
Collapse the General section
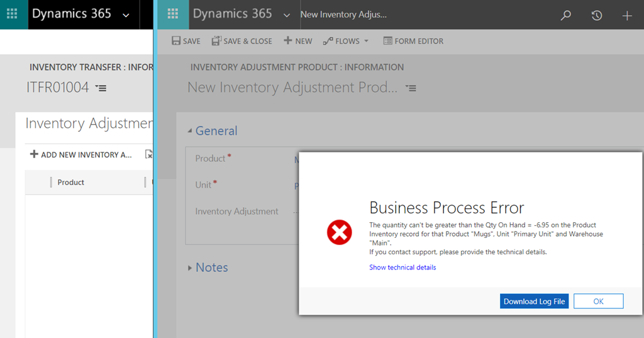[213, 131]
